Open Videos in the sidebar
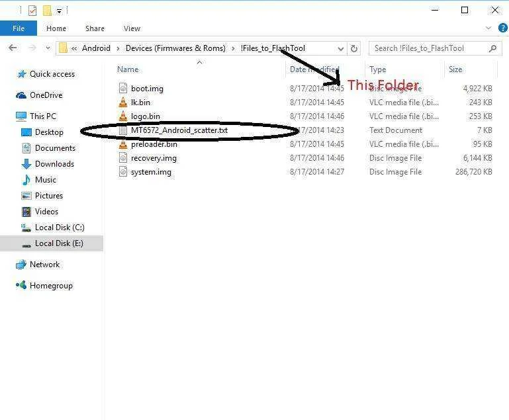This screenshot has width=509, height=420. tap(46, 212)
